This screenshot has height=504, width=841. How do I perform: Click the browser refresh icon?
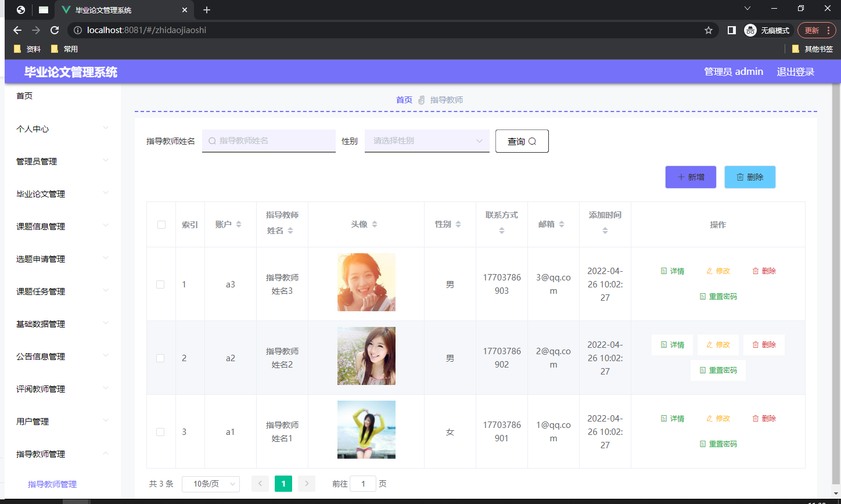tap(54, 30)
